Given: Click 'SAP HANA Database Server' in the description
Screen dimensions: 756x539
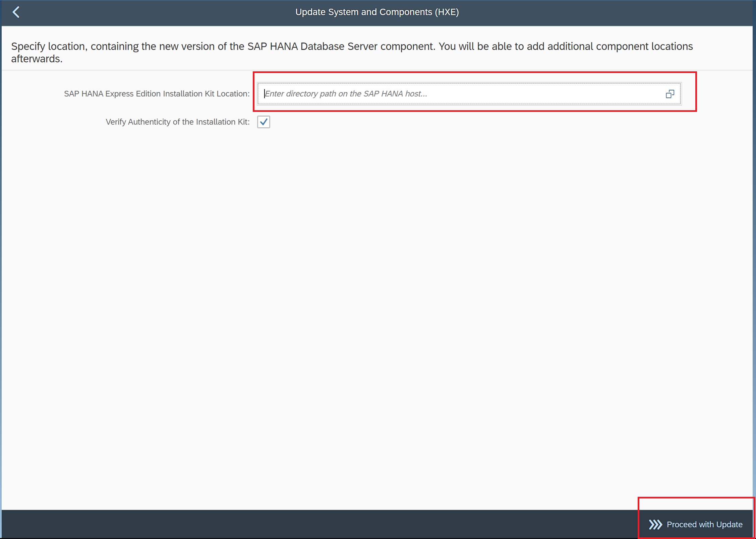Looking at the screenshot, I should tap(312, 46).
